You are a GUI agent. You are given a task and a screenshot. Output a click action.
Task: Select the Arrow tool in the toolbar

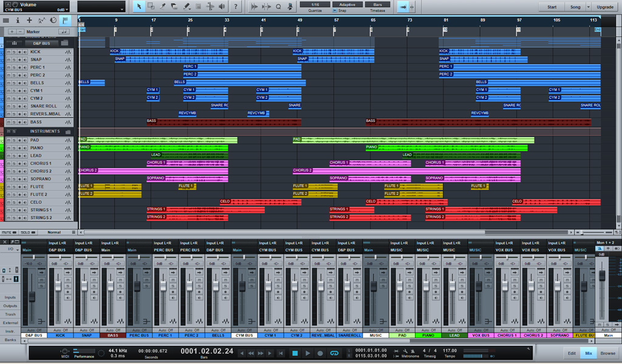click(139, 7)
